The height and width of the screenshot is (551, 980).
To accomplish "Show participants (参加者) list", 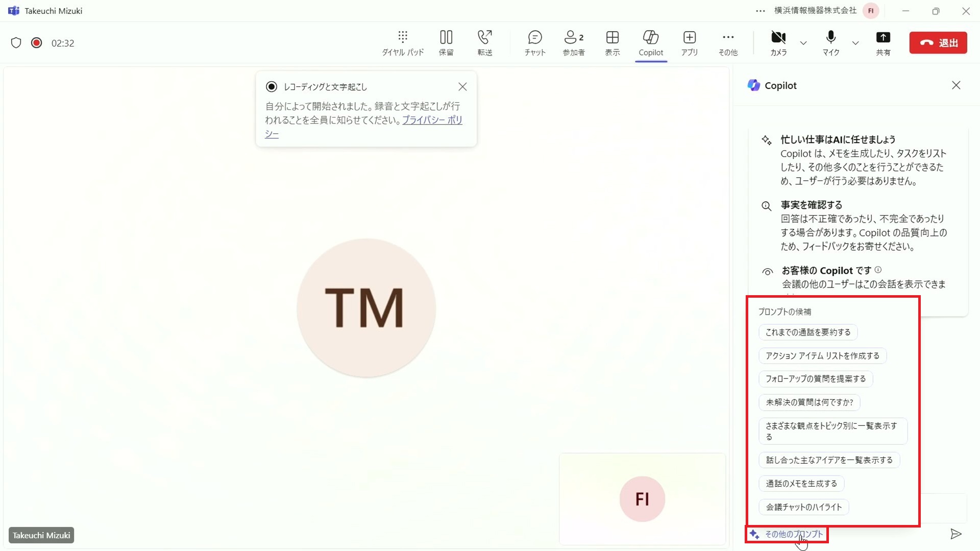I will click(574, 43).
